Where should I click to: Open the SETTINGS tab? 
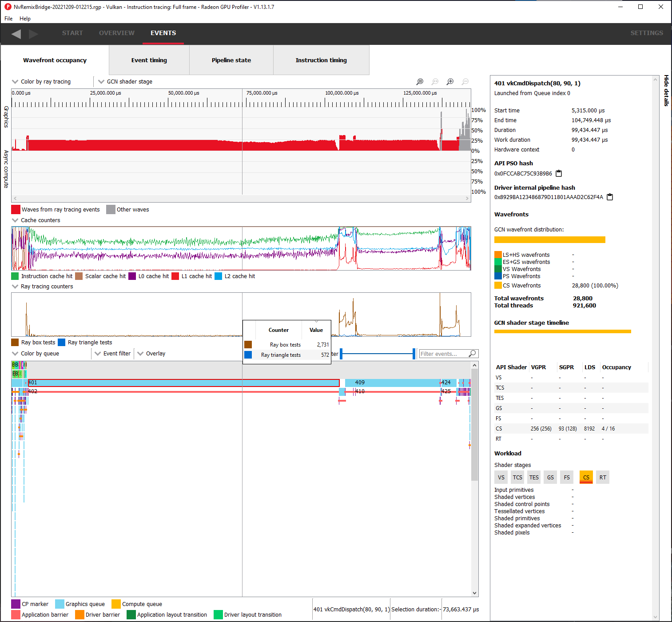(x=647, y=33)
